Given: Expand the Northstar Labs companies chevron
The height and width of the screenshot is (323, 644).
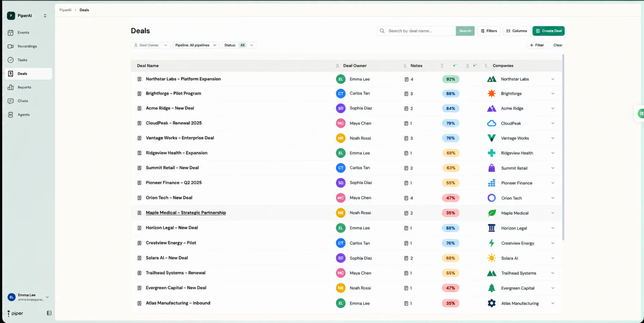Looking at the screenshot, I should [x=553, y=79].
